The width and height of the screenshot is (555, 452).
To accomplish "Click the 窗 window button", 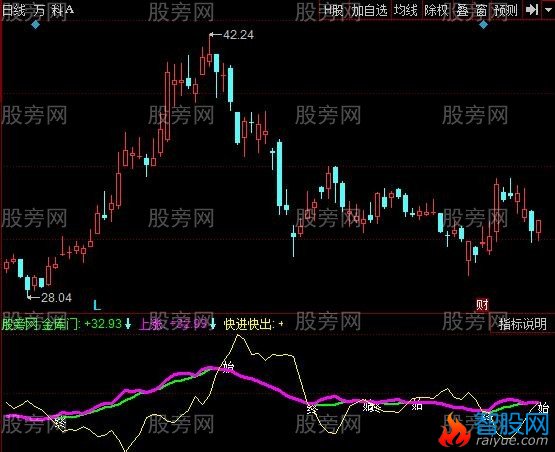I will click(481, 10).
